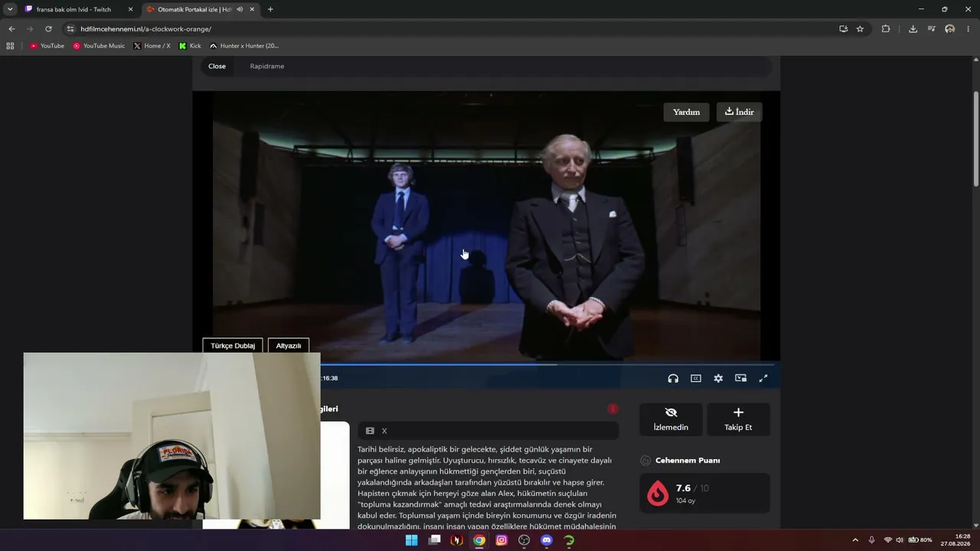980x551 pixels.
Task: Open the YouTube bookmark
Action: click(x=47, y=46)
